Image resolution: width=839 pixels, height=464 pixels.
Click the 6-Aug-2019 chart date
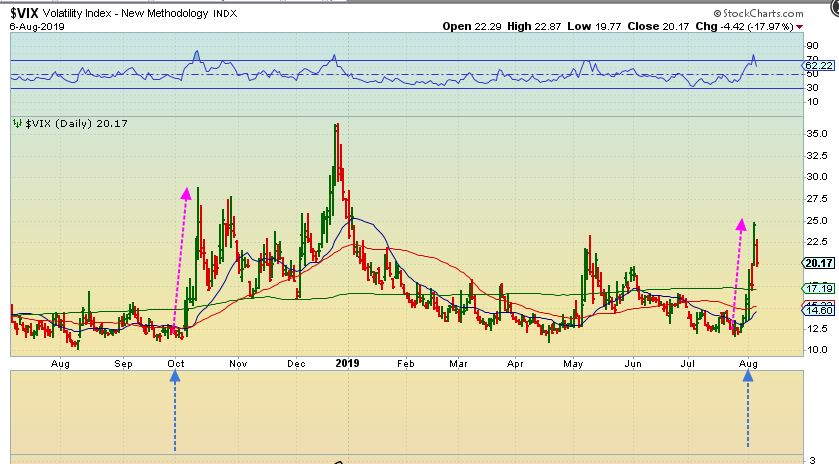[x=30, y=27]
